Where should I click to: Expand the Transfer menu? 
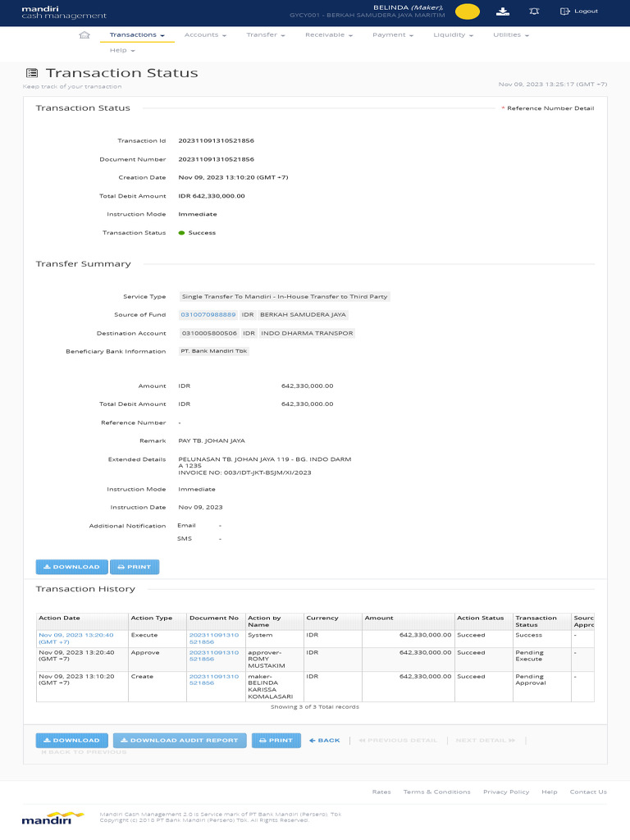tap(266, 34)
